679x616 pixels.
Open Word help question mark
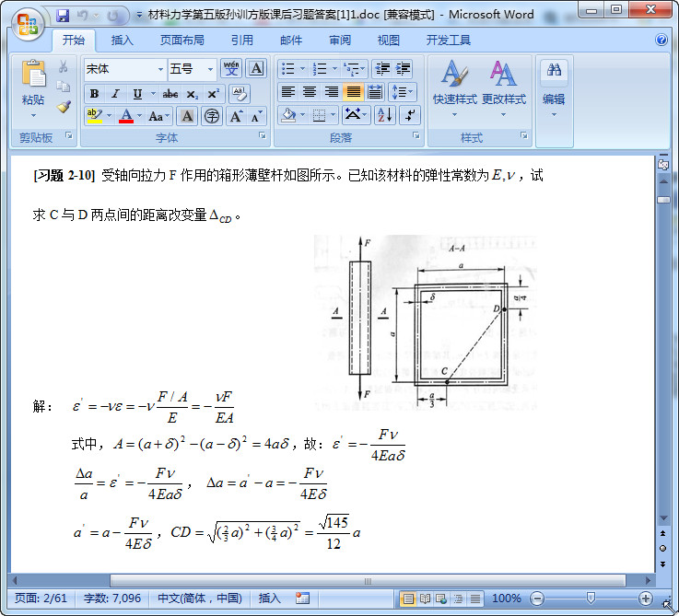(661, 41)
